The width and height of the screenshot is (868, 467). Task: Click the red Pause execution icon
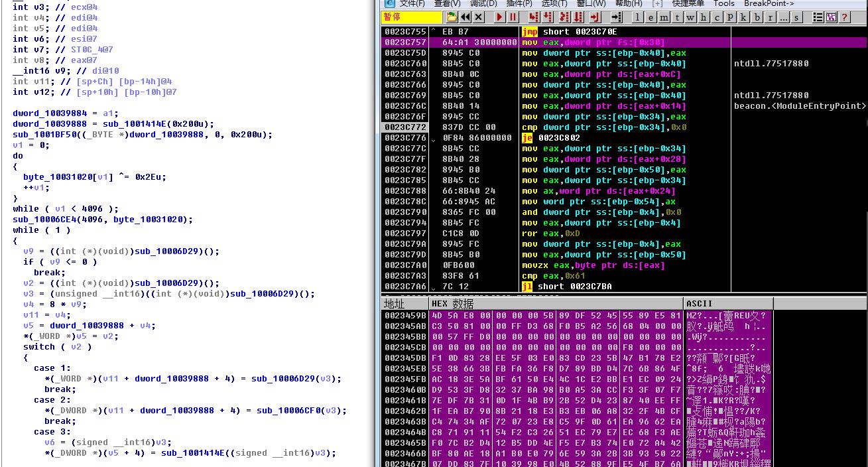coord(512,17)
